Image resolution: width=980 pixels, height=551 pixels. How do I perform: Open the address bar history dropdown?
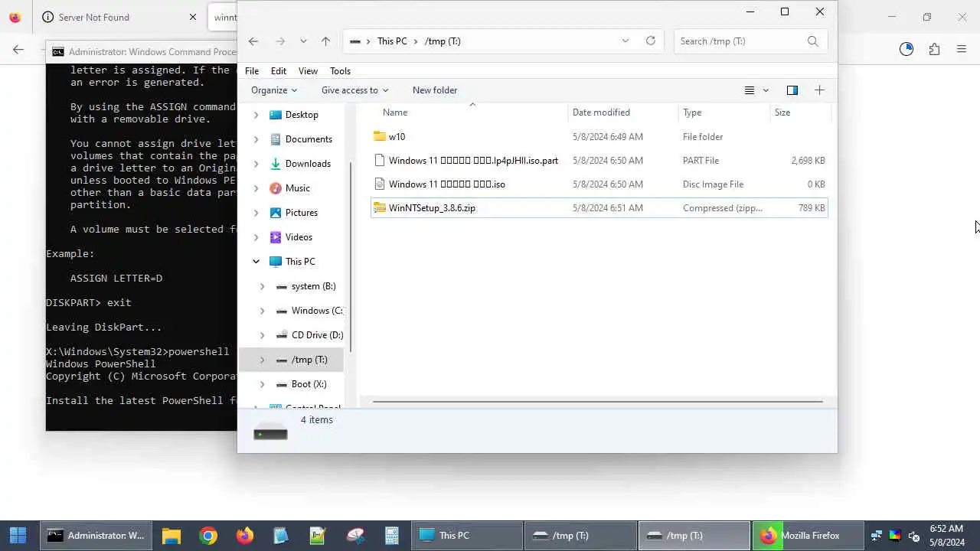point(626,41)
